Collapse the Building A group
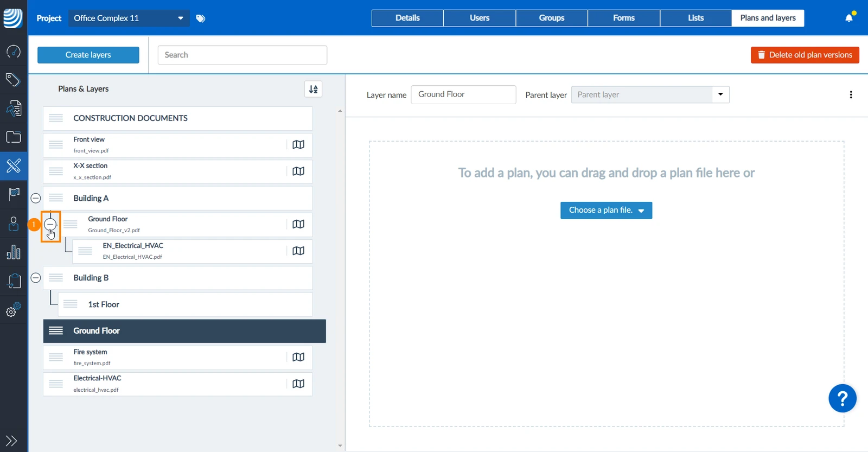868x452 pixels. pyautogui.click(x=36, y=198)
